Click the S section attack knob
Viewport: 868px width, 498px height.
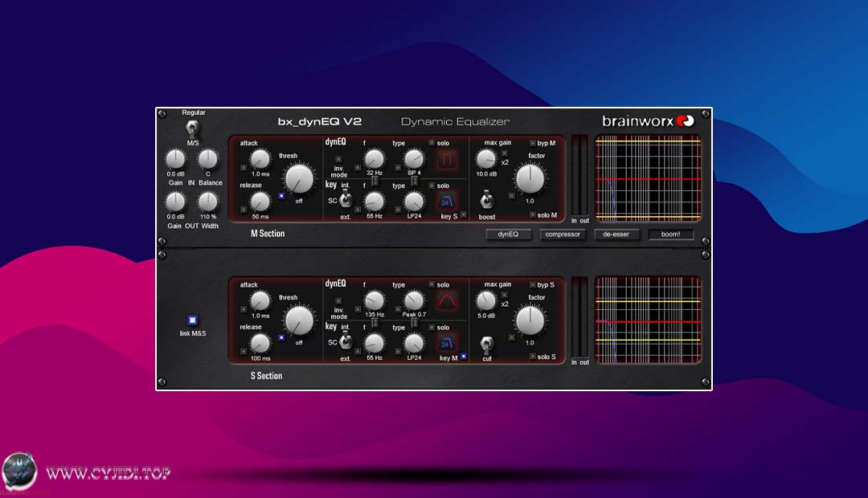pyautogui.click(x=260, y=301)
